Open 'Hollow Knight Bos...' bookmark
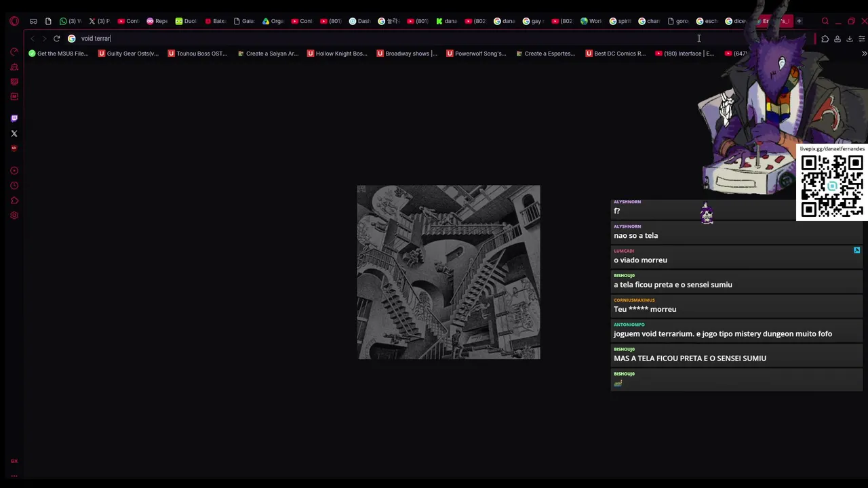The image size is (868, 488). [337, 54]
